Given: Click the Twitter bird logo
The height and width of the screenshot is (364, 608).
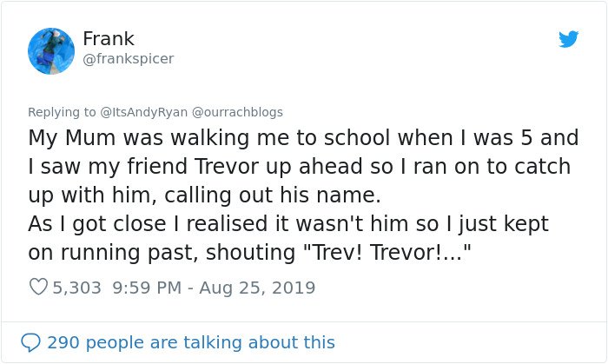Looking at the screenshot, I should (x=568, y=39).
